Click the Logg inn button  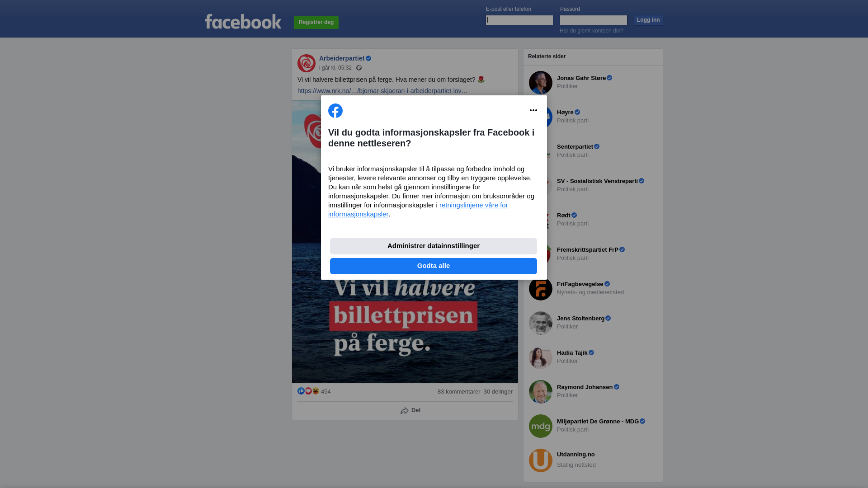pyautogui.click(x=648, y=20)
